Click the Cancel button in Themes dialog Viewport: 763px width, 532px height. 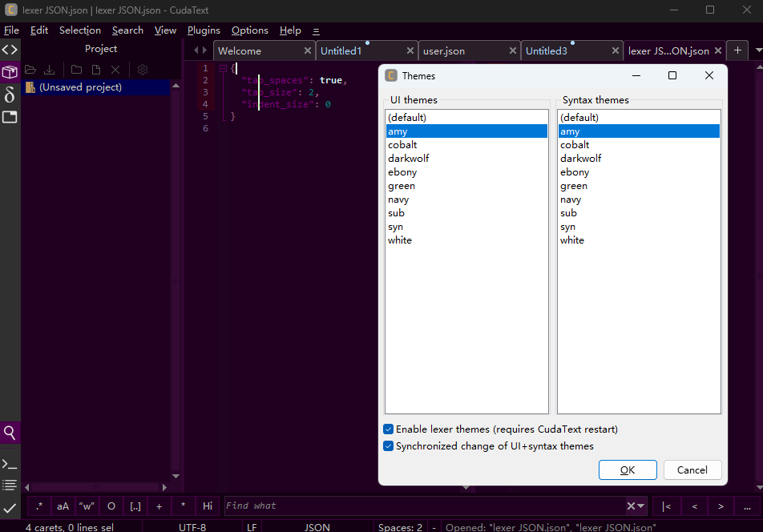(x=692, y=470)
